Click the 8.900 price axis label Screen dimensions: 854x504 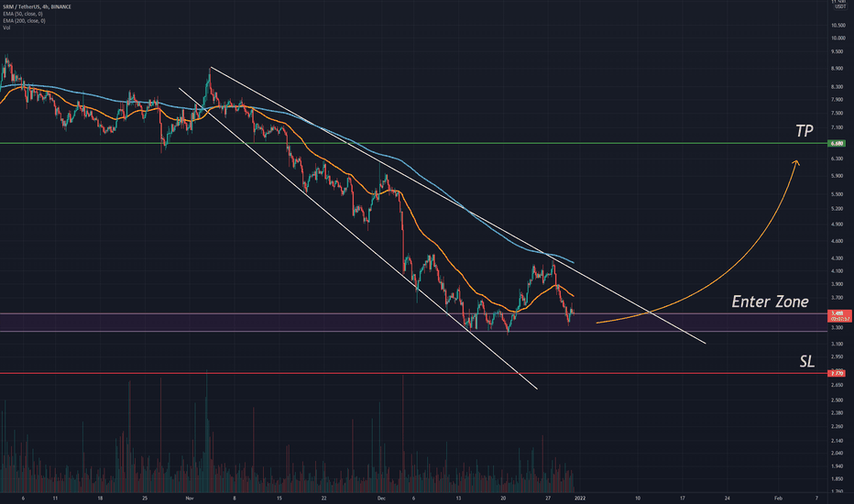[x=838, y=69]
